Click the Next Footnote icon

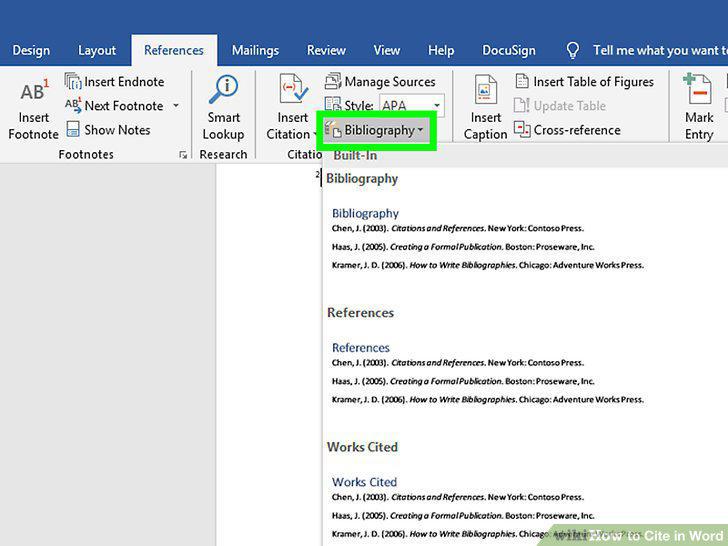coord(73,105)
